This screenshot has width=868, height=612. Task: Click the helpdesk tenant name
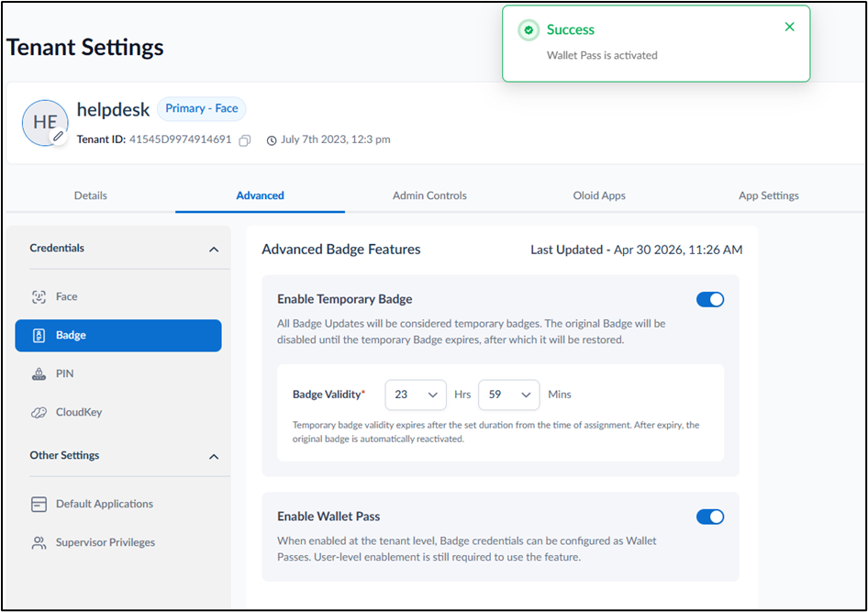113,109
